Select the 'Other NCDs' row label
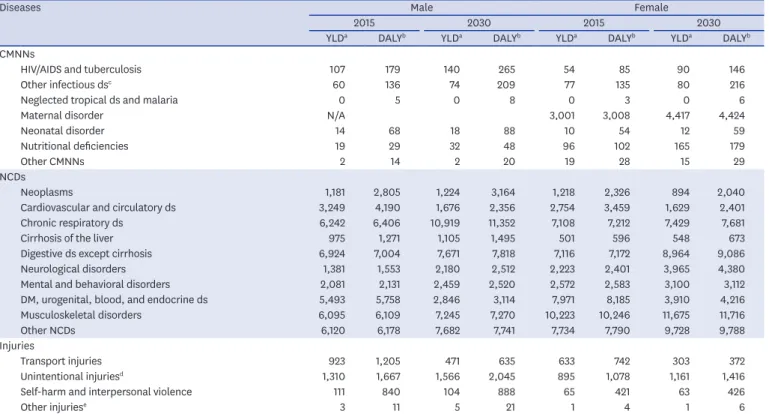This screenshot has width=769, height=414. [x=48, y=330]
